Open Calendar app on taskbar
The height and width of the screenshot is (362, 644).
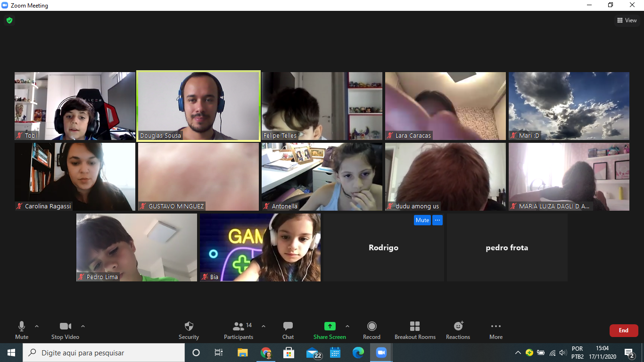pyautogui.click(x=335, y=353)
